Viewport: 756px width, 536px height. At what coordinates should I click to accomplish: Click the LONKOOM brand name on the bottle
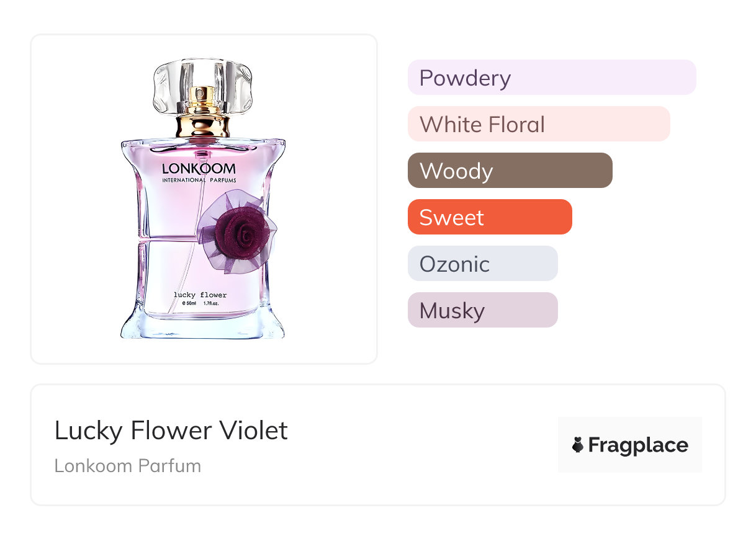[x=199, y=168]
